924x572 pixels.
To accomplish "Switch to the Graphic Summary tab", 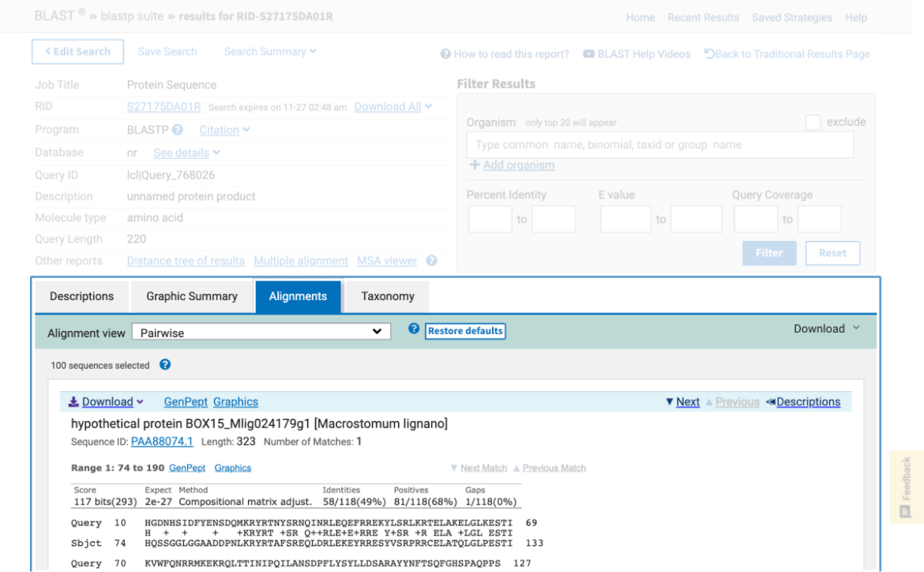I will (192, 297).
